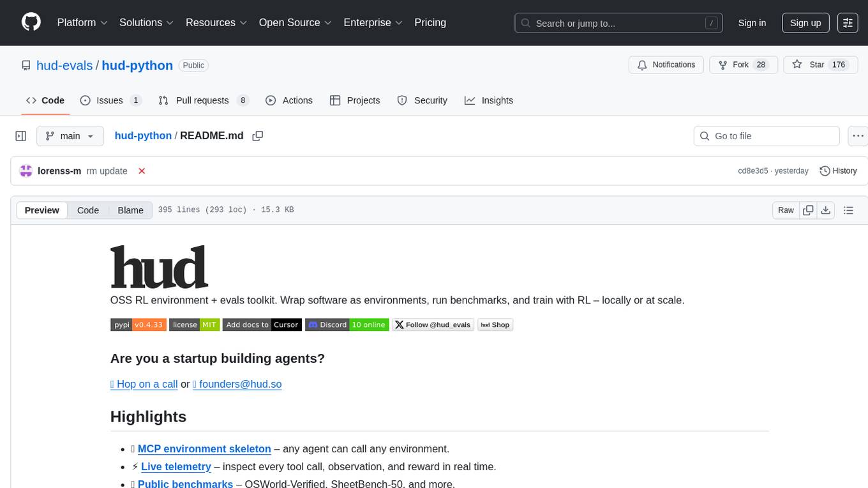This screenshot has width=868, height=488.
Task: Expand the Resources menu
Action: [216, 22]
